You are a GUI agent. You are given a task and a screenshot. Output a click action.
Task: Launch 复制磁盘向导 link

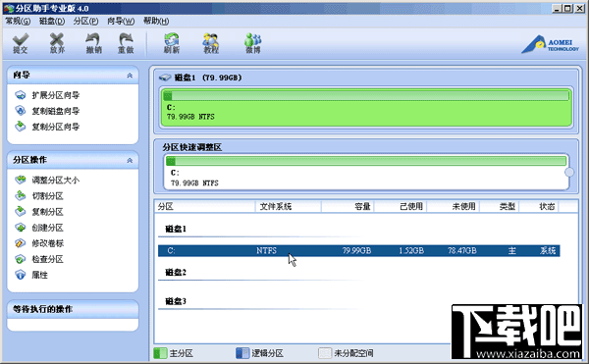[x=56, y=111]
